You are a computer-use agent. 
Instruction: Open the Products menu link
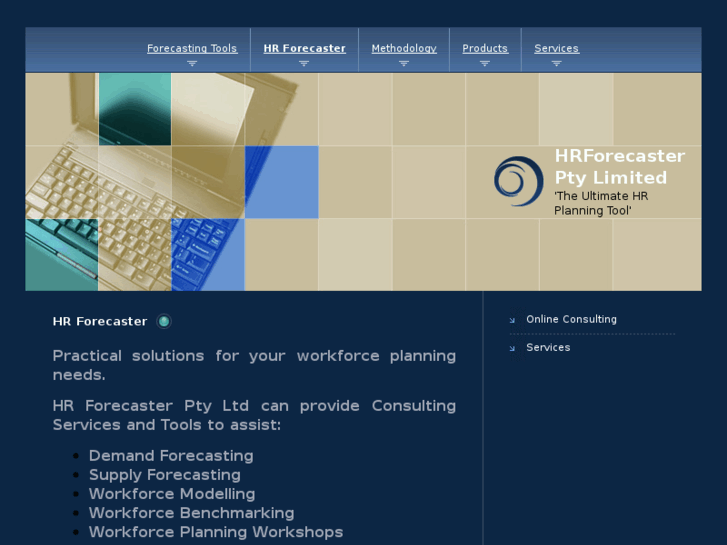[485, 48]
